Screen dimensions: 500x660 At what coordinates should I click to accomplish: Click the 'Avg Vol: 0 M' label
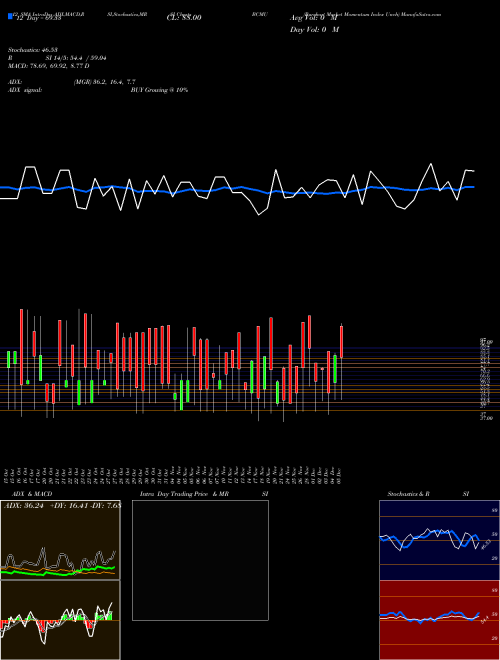pos(314,18)
